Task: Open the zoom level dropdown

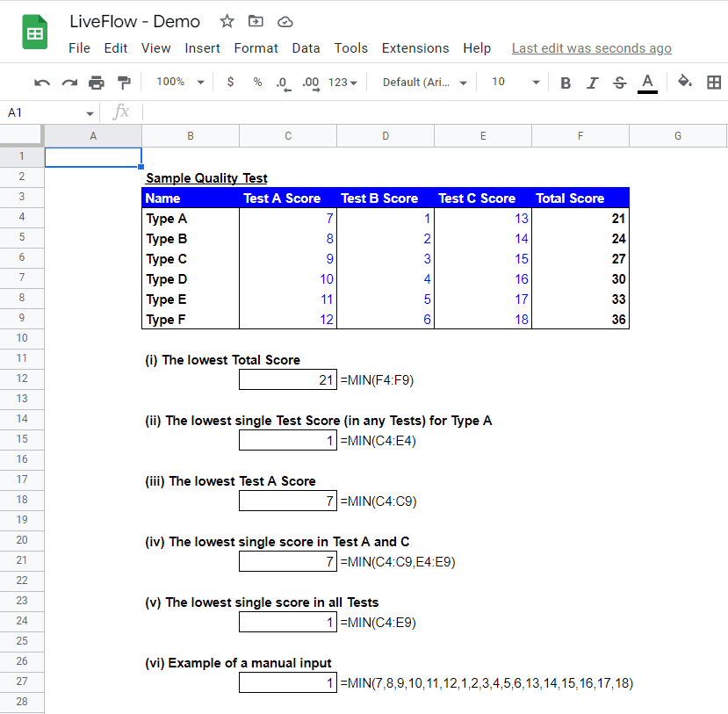Action: point(178,81)
